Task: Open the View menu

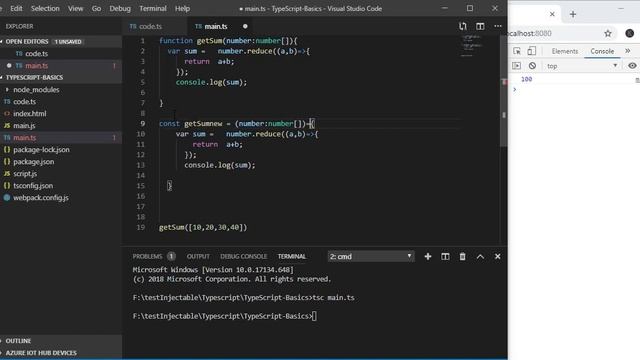Action: tap(75, 8)
